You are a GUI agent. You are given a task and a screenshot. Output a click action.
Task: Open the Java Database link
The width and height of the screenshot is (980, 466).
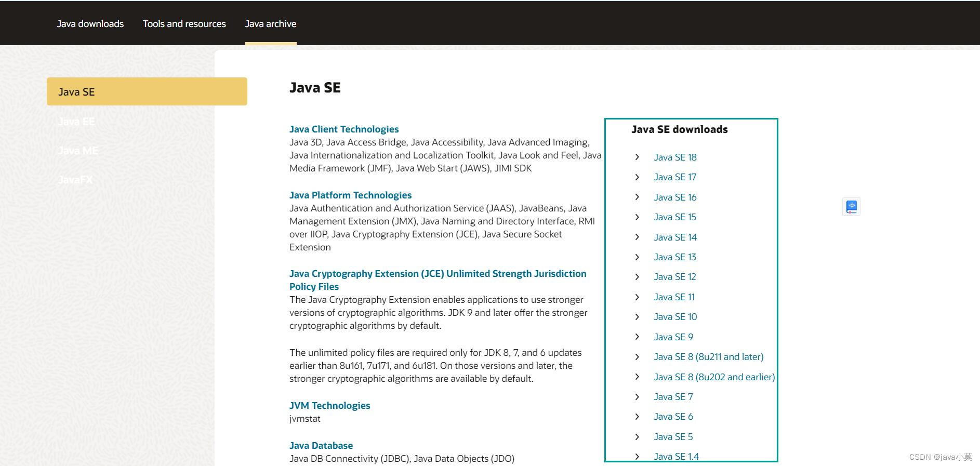(x=321, y=446)
